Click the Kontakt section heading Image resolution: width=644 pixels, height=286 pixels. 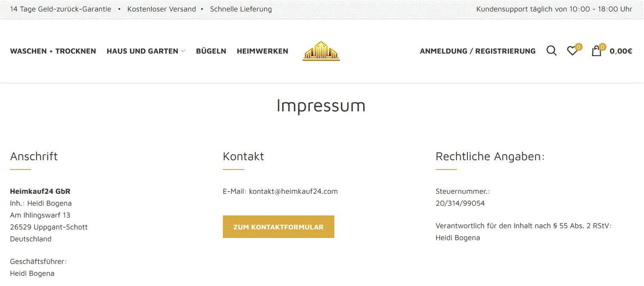[x=243, y=156]
